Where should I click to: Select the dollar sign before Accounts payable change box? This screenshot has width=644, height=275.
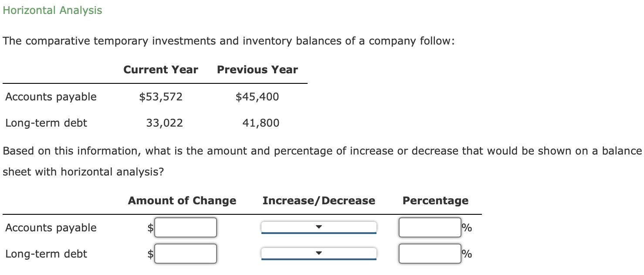click(x=150, y=227)
